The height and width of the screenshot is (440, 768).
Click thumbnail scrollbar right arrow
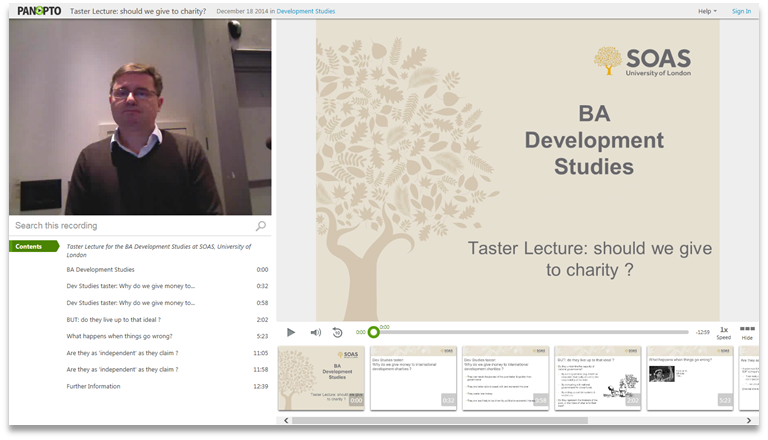click(x=748, y=420)
